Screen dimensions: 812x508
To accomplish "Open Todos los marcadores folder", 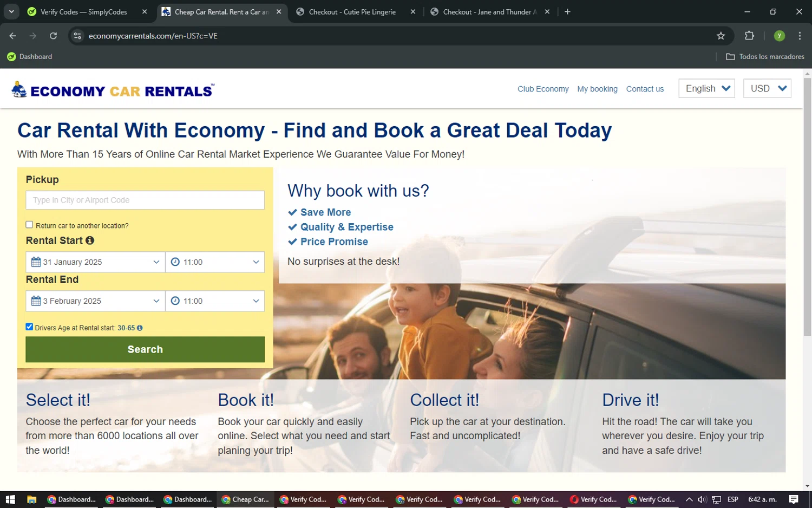I will tap(765, 56).
